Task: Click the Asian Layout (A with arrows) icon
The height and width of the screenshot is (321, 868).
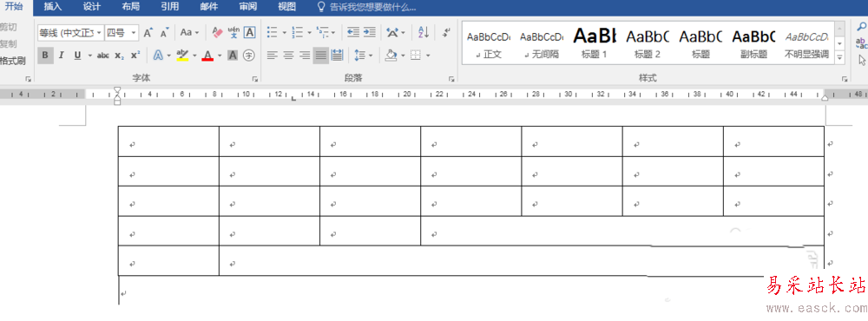Action: pyautogui.click(x=392, y=33)
